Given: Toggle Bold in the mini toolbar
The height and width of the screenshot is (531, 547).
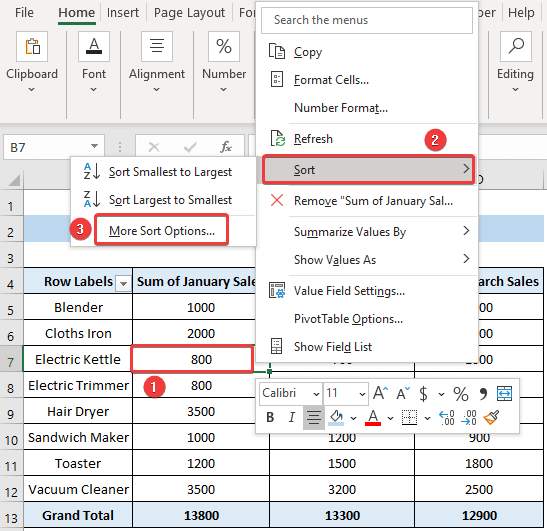Looking at the screenshot, I should (270, 417).
